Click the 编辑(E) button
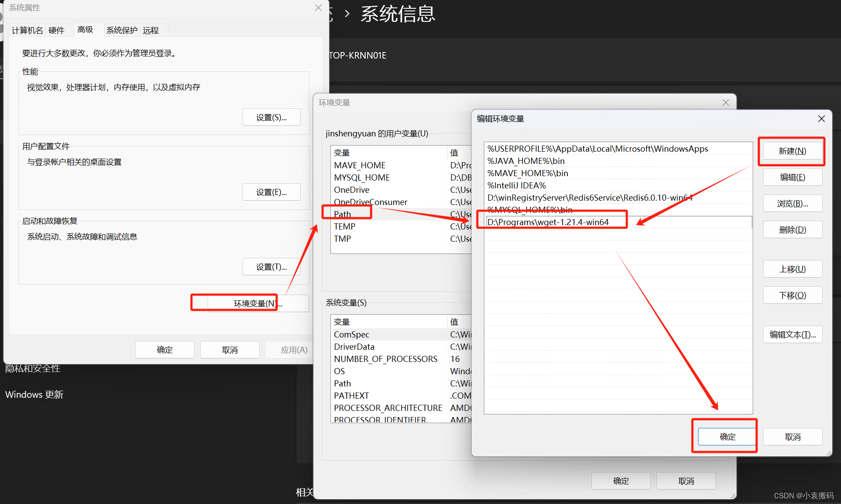Viewport: 841px width, 504px height. (x=792, y=177)
